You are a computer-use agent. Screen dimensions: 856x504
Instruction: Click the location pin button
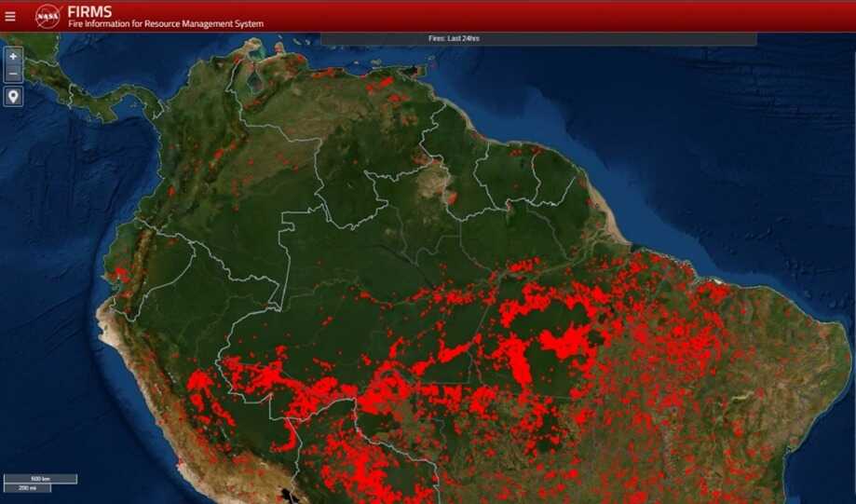(13, 97)
